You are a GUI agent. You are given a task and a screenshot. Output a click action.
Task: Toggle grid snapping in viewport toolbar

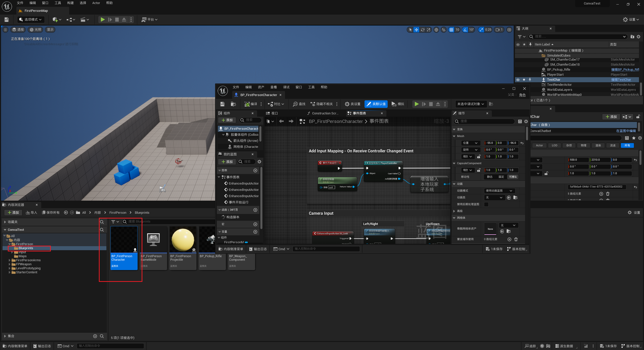[x=451, y=30]
